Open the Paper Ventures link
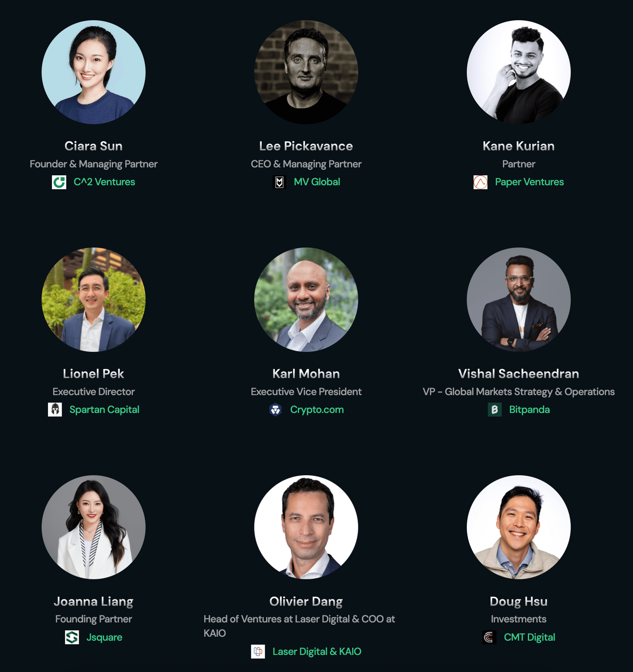Viewport: 633px width, 672px height. [529, 182]
